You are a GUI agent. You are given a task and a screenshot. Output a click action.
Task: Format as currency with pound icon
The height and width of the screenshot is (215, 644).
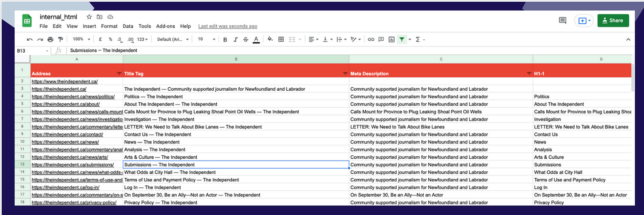[101, 39]
